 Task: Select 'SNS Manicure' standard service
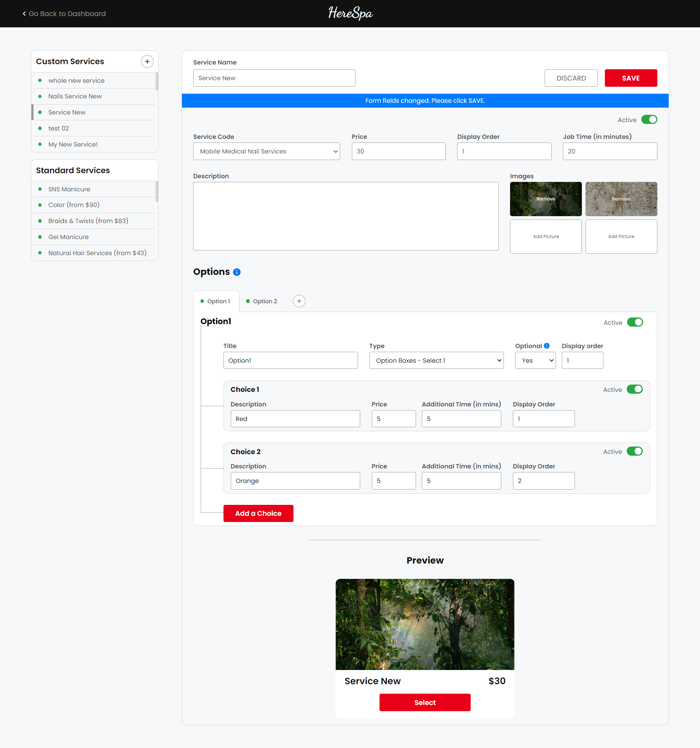click(94, 189)
